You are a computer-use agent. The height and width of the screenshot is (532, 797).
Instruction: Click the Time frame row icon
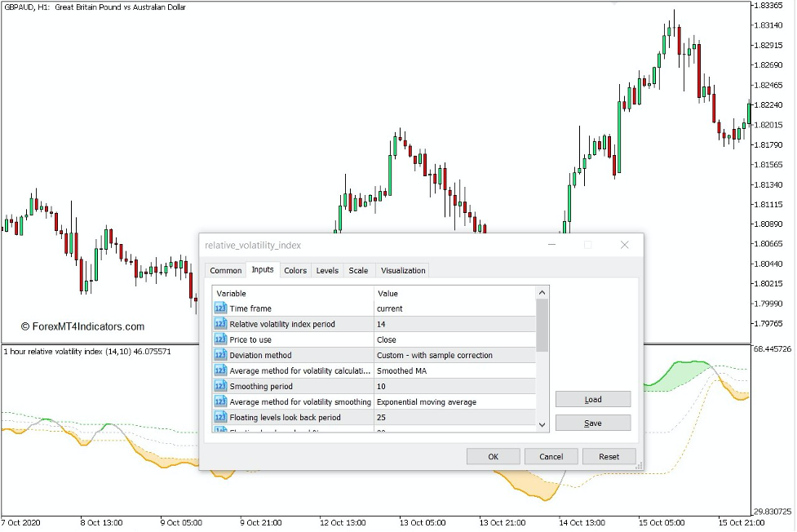click(x=220, y=308)
